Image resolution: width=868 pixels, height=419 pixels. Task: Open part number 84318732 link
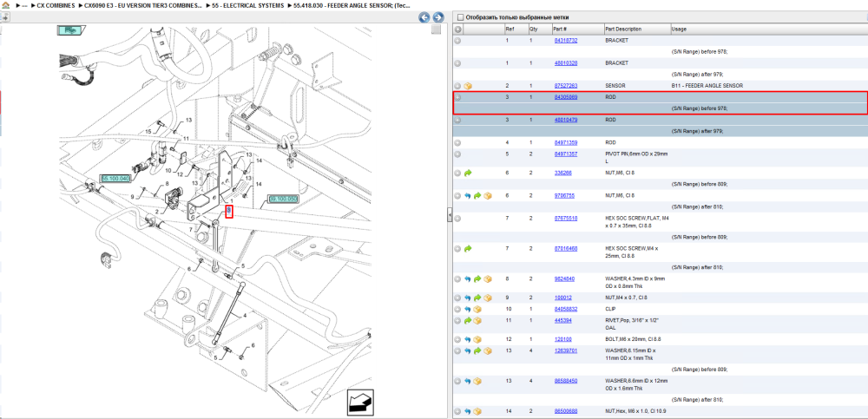click(566, 41)
